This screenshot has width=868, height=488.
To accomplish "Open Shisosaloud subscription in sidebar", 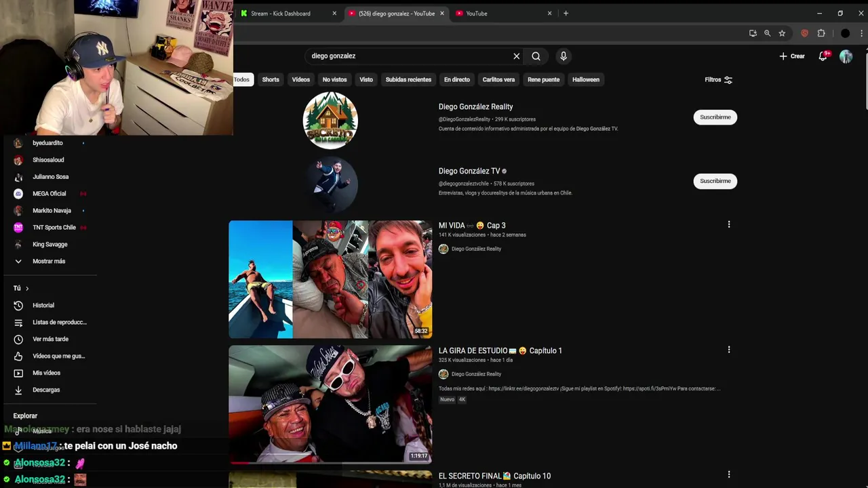I will click(x=49, y=160).
